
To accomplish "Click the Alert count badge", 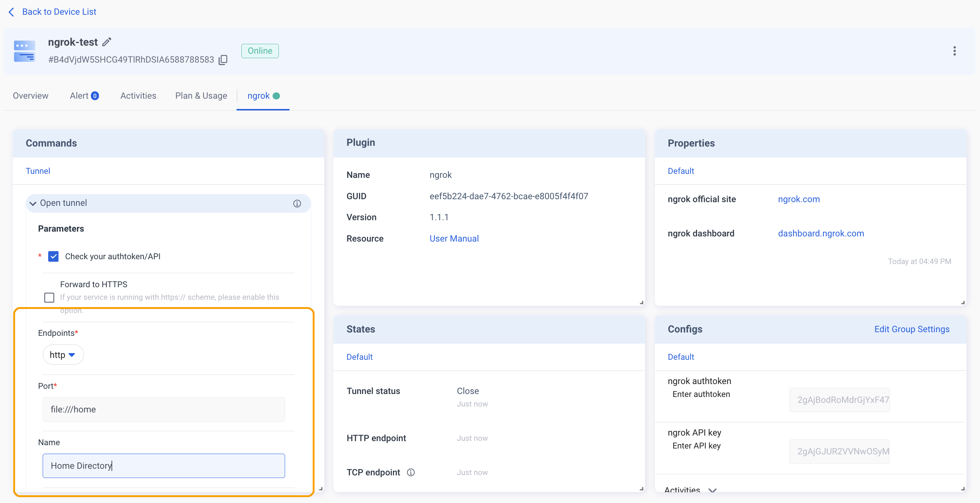I will (95, 96).
